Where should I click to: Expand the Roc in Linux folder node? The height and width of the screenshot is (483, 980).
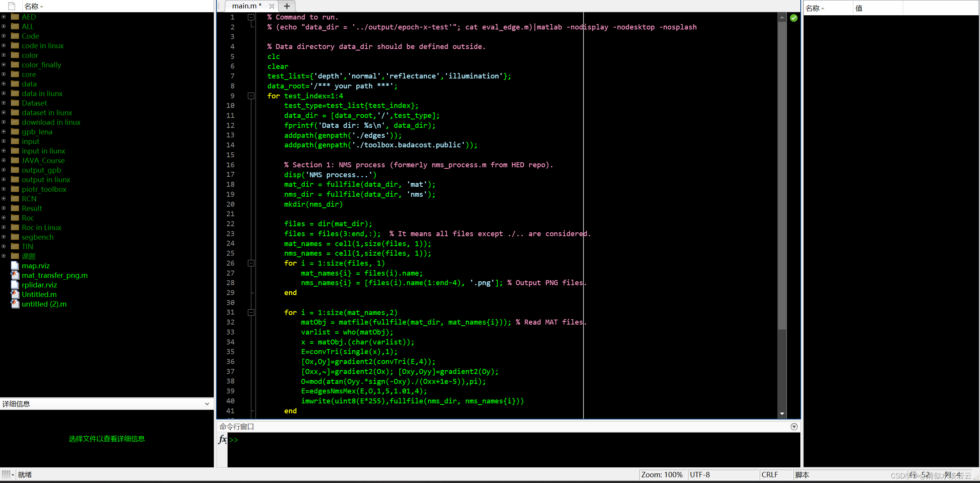pos(3,227)
